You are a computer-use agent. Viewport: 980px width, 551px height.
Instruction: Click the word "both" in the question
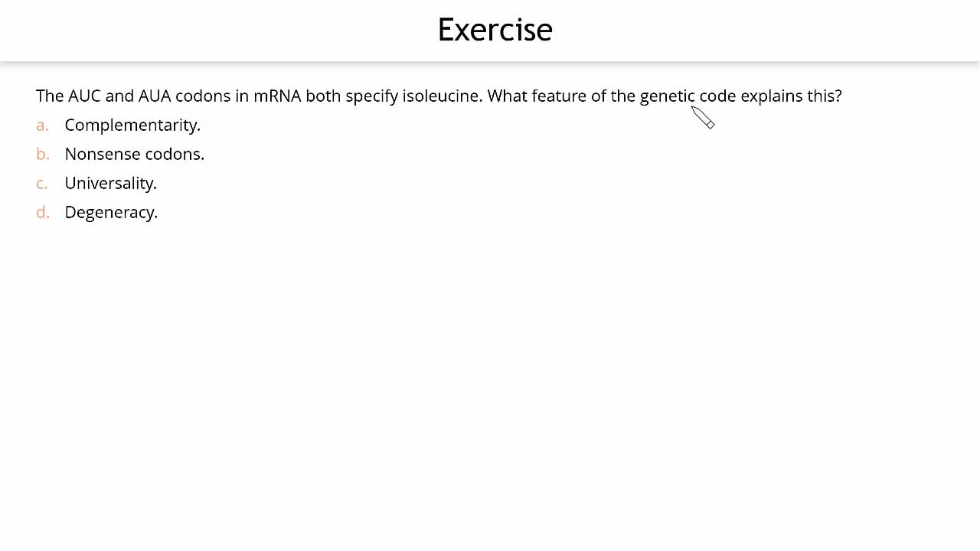[323, 96]
